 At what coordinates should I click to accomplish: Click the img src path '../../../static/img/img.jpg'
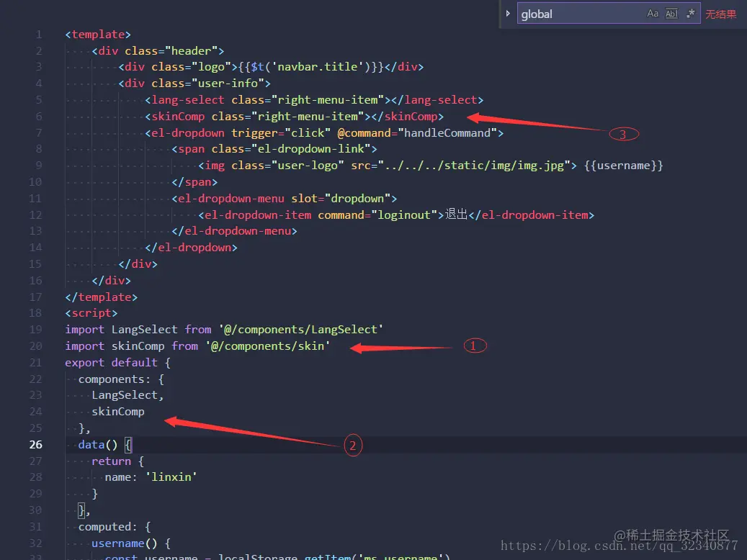pyautogui.click(x=475, y=166)
